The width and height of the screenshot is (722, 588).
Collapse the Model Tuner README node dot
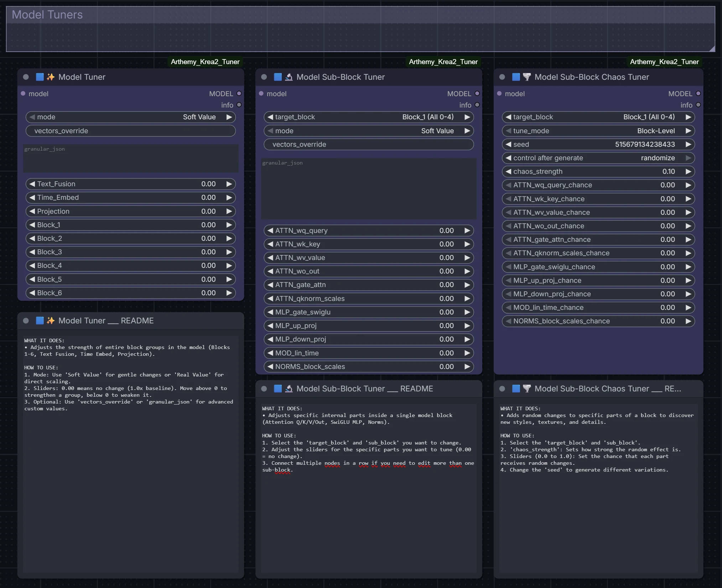(x=26, y=321)
